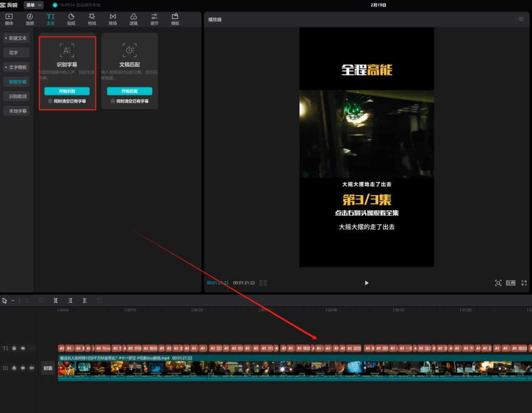Click the 封面 cover button
Screen dimensions: 532x413
(x=48, y=368)
